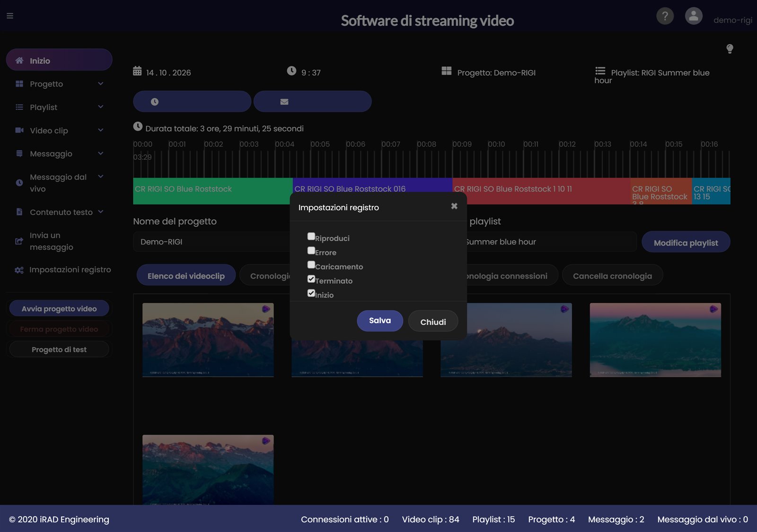Click the Messaggio sidebar icon

(19, 153)
